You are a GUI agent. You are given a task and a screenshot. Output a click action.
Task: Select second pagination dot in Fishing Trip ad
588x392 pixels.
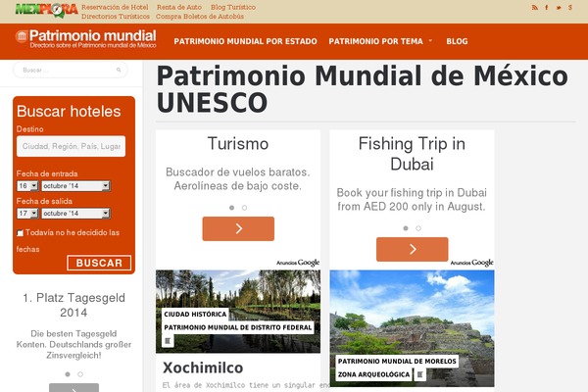(x=418, y=228)
